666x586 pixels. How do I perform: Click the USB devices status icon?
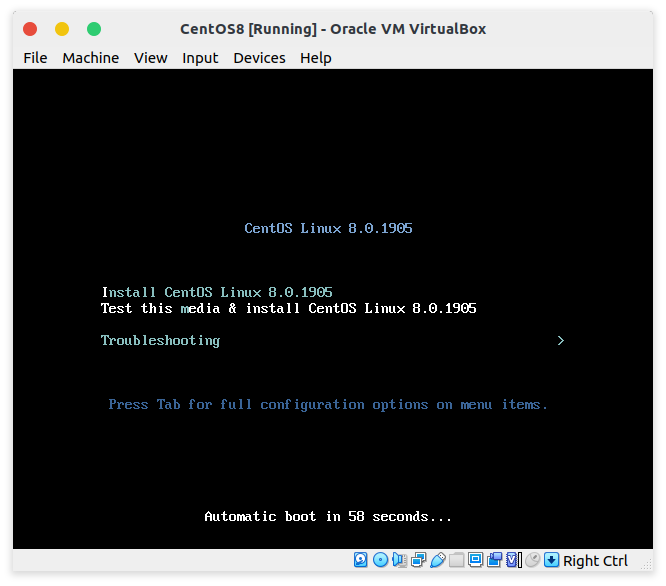pos(438,560)
